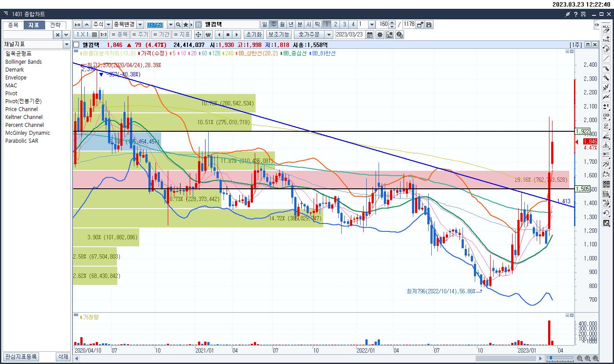Switch chart to minute 분 period

click(x=300, y=25)
